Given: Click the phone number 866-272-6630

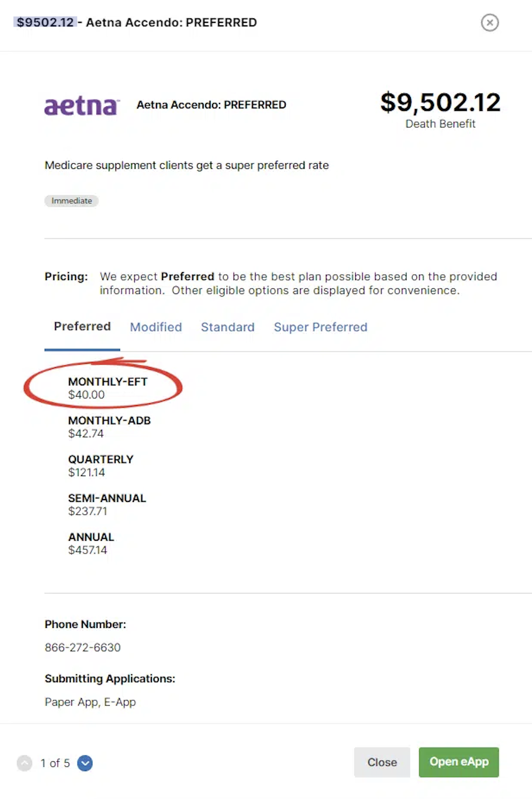Looking at the screenshot, I should (x=83, y=648).
